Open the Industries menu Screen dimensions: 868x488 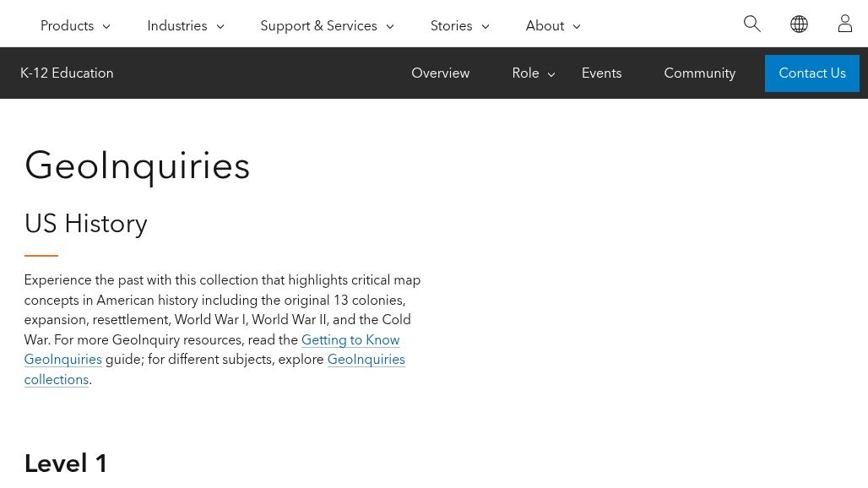point(177,26)
